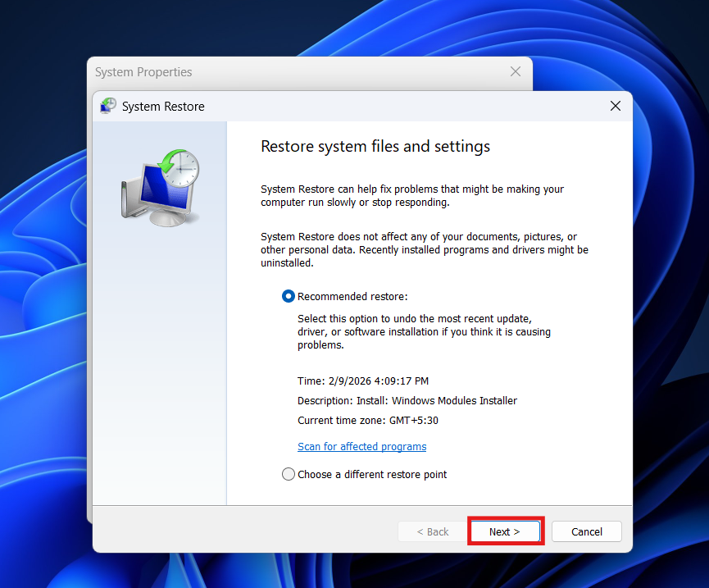Click the intro paragraph about fixing problems
Image resolution: width=709 pixels, height=588 pixels.
click(x=411, y=195)
